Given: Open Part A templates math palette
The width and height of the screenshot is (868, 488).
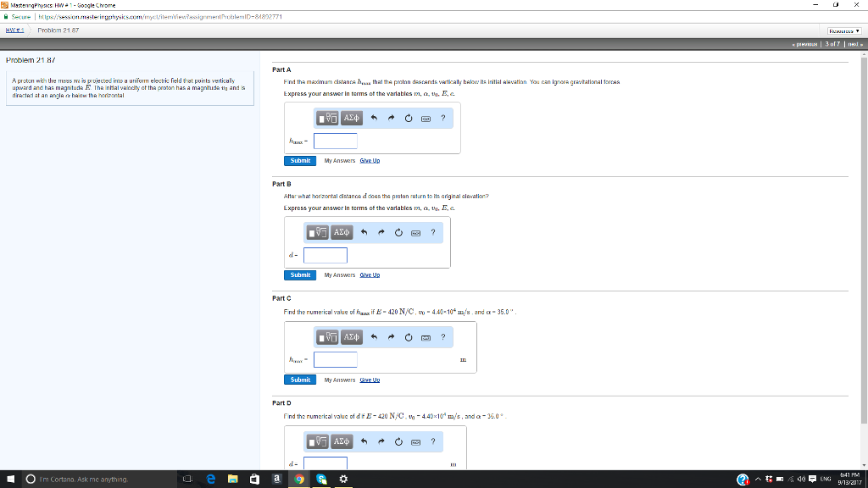Looking at the screenshot, I should [x=327, y=118].
